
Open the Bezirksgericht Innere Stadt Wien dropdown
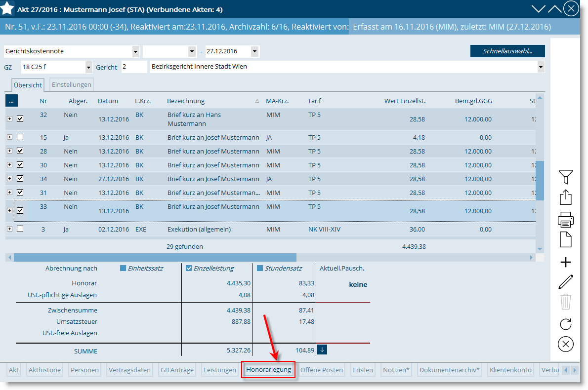click(x=541, y=68)
